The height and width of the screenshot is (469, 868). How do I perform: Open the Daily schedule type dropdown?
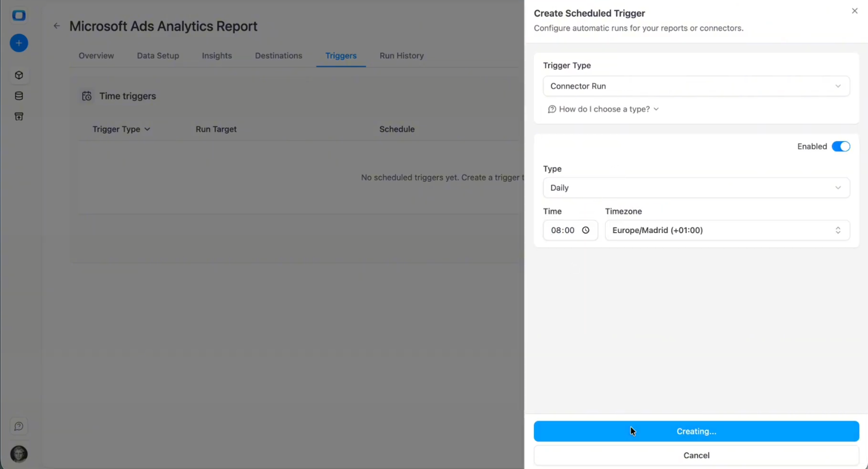point(696,187)
